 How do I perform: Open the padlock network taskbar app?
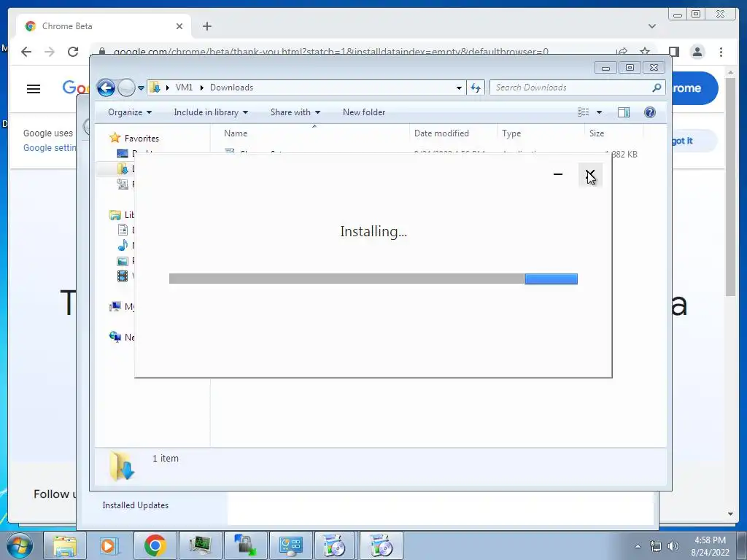click(x=245, y=545)
